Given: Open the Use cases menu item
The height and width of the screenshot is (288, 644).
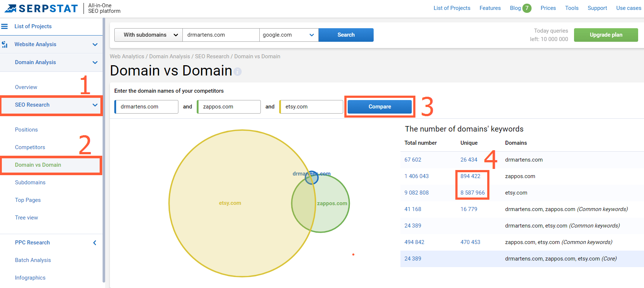Looking at the screenshot, I should [629, 8].
